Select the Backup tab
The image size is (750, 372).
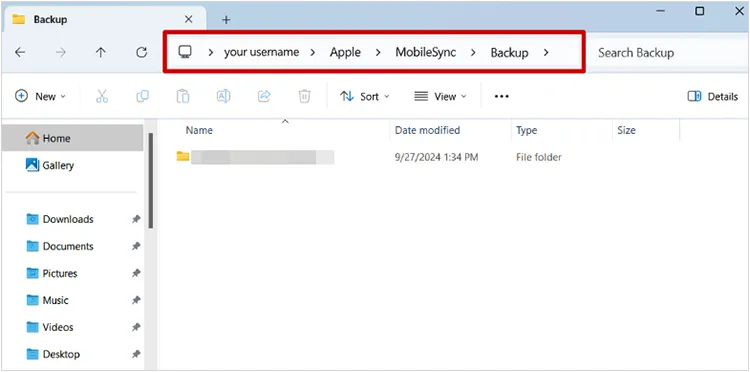click(104, 19)
